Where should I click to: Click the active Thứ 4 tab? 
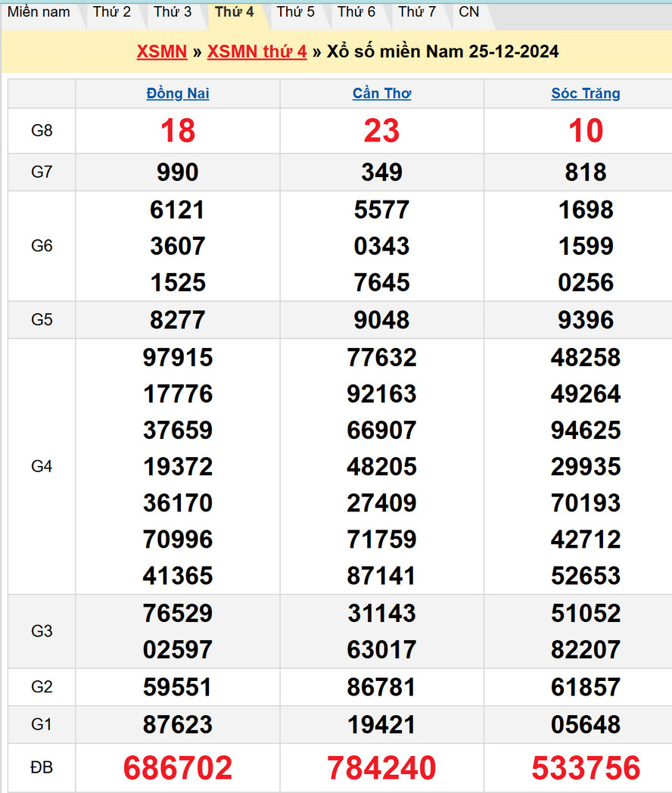(235, 12)
